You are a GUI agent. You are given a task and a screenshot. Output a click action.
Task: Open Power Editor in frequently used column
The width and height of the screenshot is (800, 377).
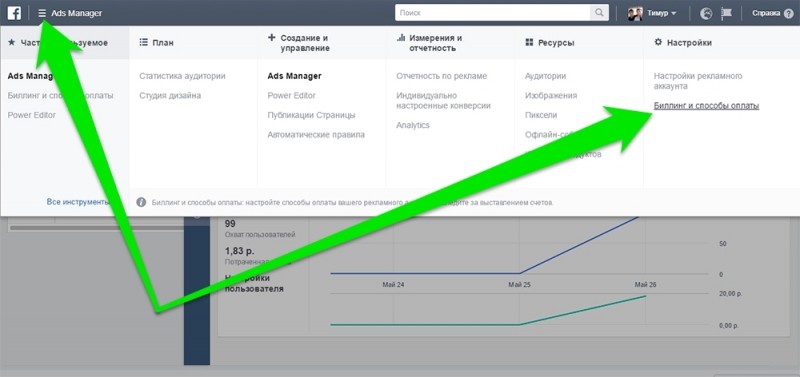(x=32, y=115)
